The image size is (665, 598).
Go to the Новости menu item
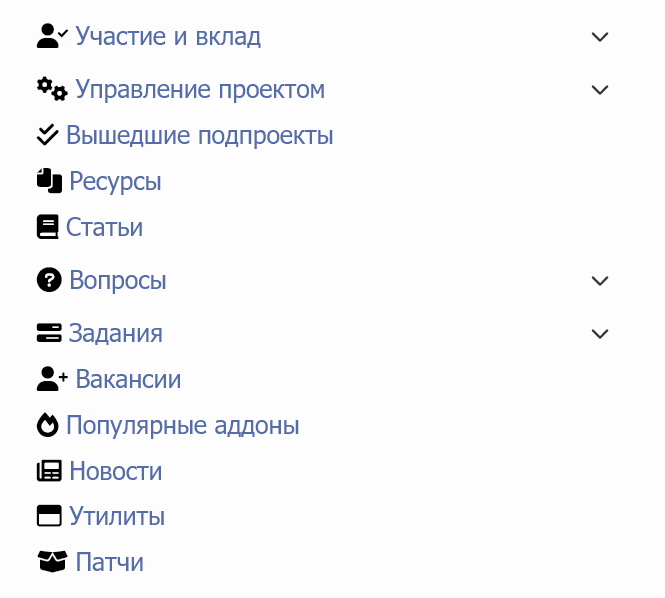tap(115, 471)
